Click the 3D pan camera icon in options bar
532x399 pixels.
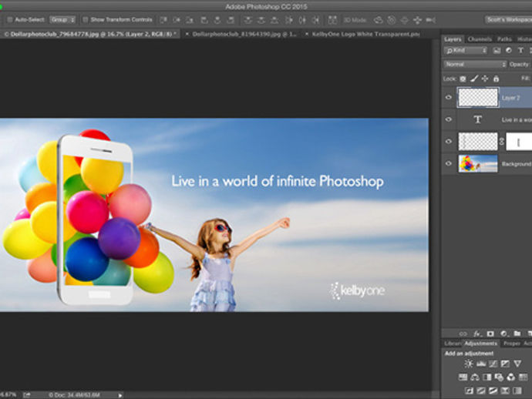tap(405, 20)
